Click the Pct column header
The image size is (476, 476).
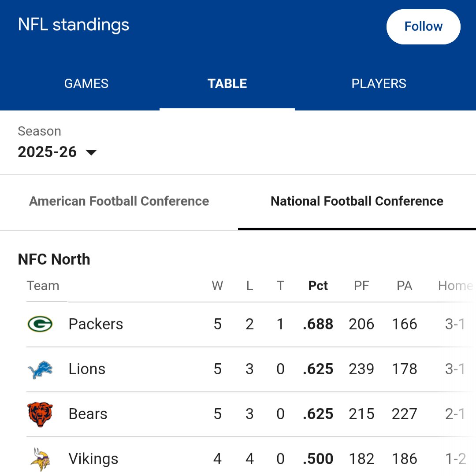point(318,286)
